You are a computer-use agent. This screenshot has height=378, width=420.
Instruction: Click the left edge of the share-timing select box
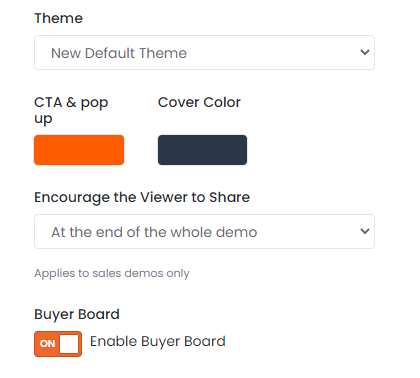[x=36, y=231]
